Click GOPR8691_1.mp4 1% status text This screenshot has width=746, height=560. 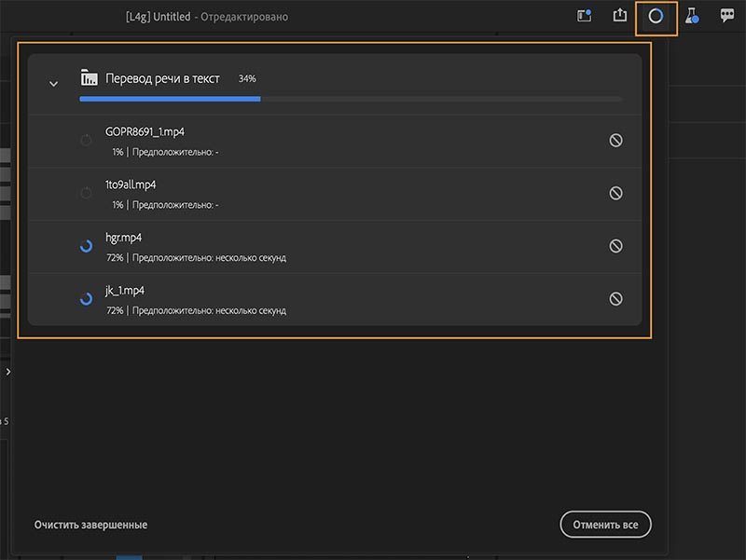click(x=165, y=152)
